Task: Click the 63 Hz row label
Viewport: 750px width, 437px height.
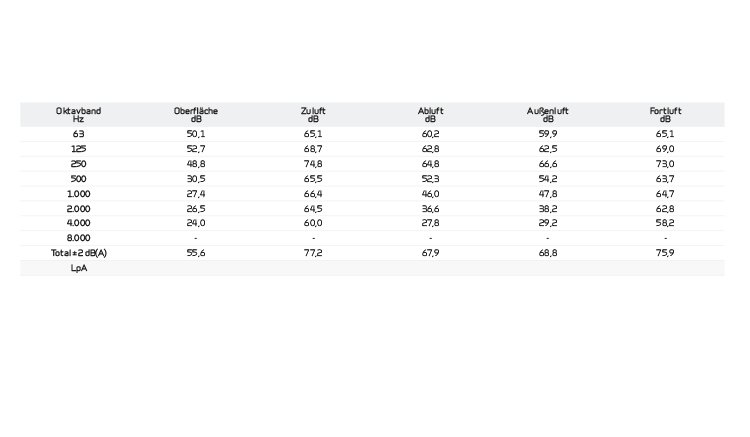Action: (78, 134)
